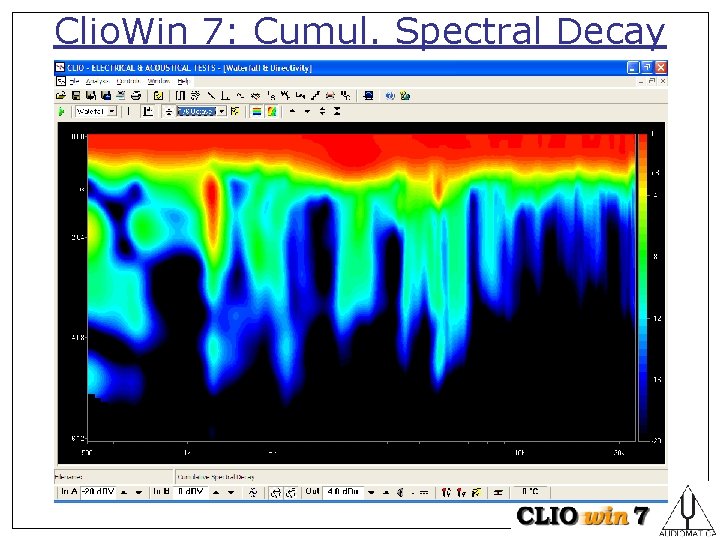Click the yellow icon beside the microphones
Viewport: 720px width, 540px height.
[476, 492]
